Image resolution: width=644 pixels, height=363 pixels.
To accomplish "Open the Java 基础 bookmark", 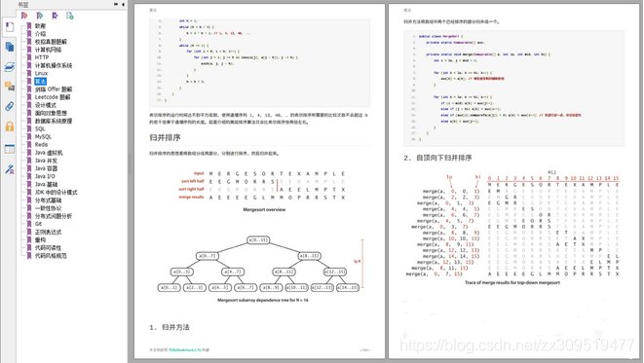I will tap(46, 185).
